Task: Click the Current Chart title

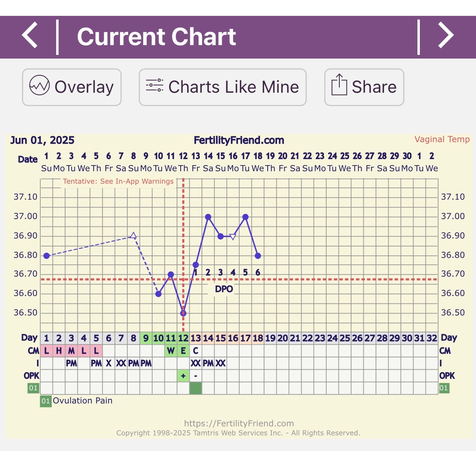Action: coord(156,37)
